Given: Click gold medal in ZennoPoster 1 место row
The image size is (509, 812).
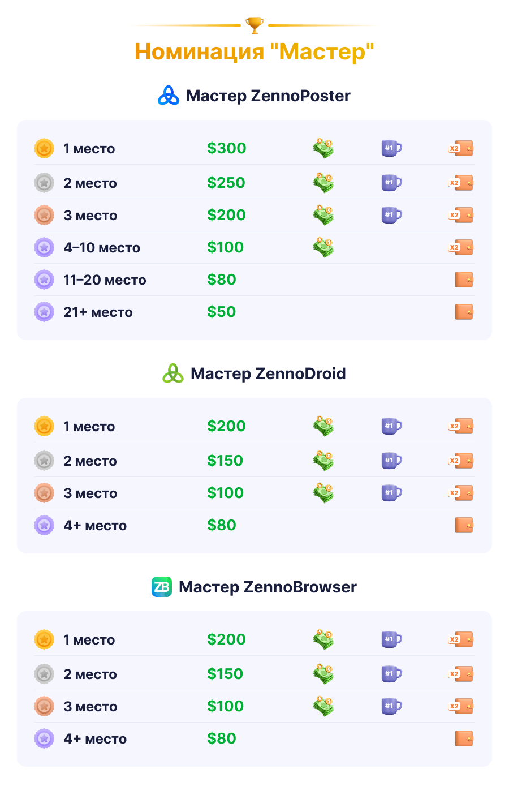Looking at the screenshot, I should click(44, 148).
